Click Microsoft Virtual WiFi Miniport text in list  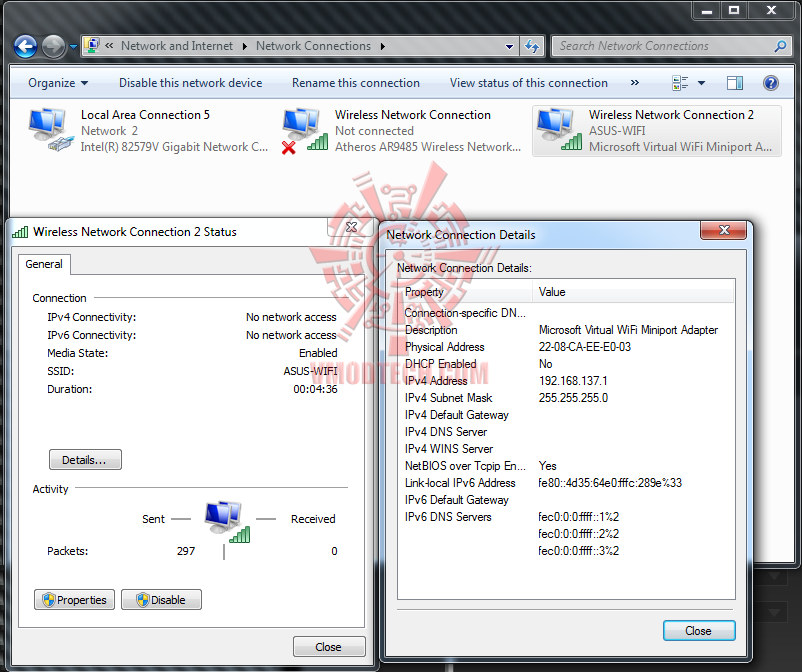click(x=680, y=147)
